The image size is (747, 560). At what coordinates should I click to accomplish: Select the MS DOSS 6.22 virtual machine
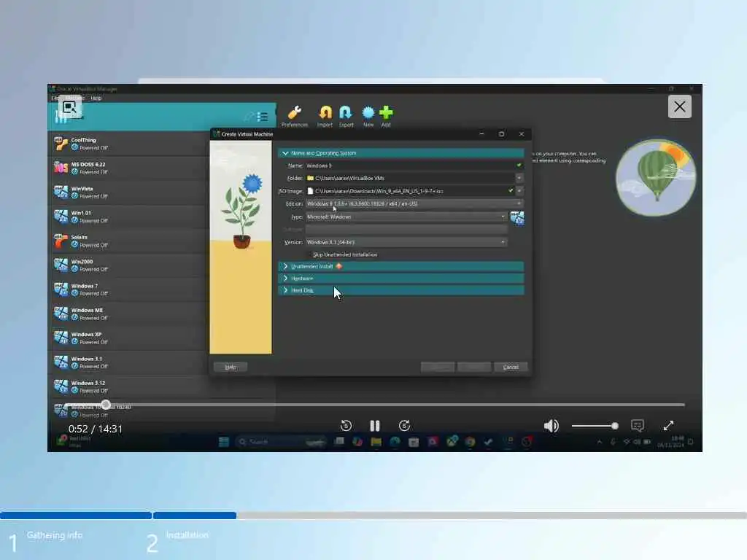click(x=128, y=168)
